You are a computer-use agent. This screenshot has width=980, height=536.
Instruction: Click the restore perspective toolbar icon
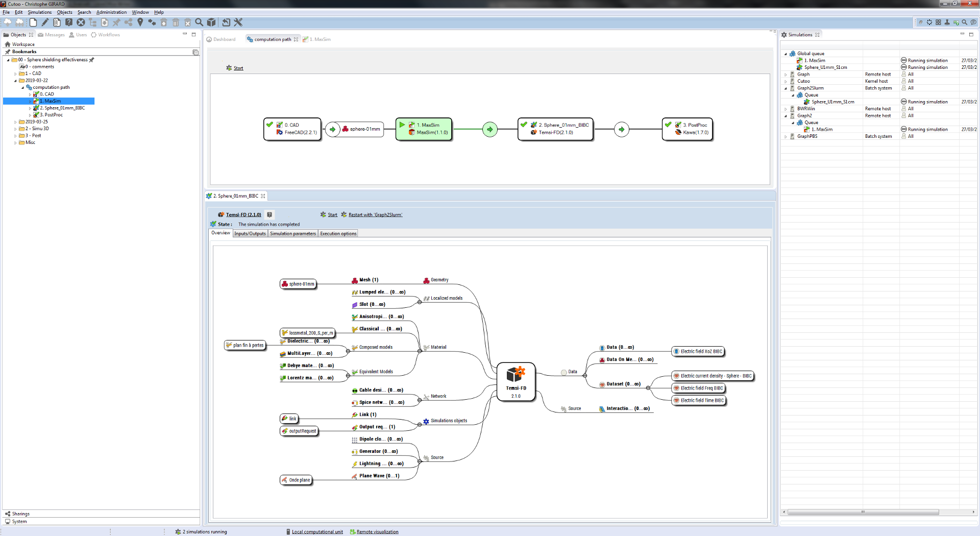click(226, 22)
